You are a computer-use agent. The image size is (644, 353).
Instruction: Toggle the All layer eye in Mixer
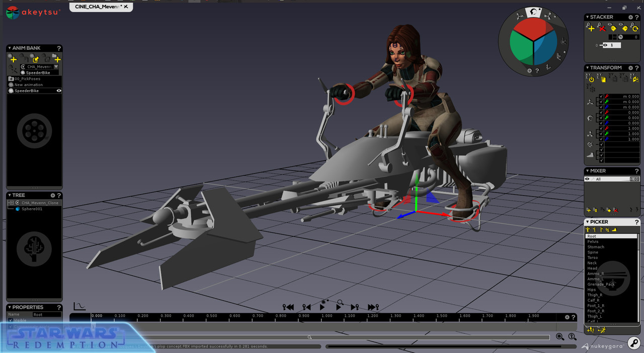(587, 179)
